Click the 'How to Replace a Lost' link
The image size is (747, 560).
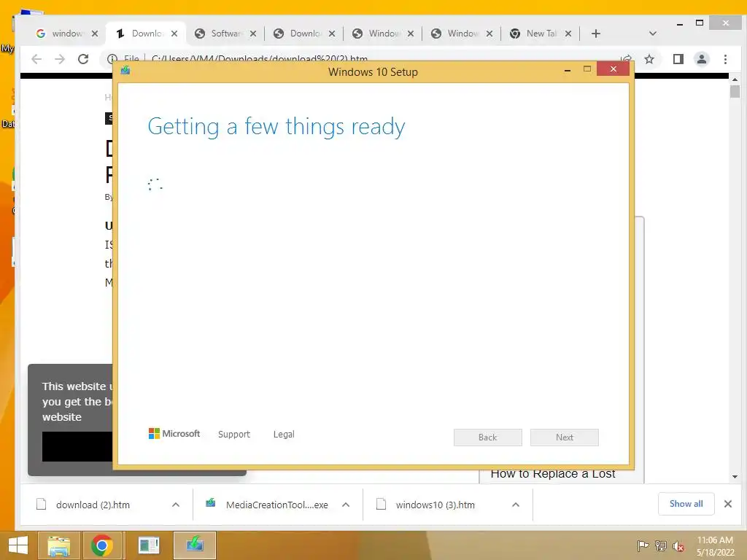[553, 473]
